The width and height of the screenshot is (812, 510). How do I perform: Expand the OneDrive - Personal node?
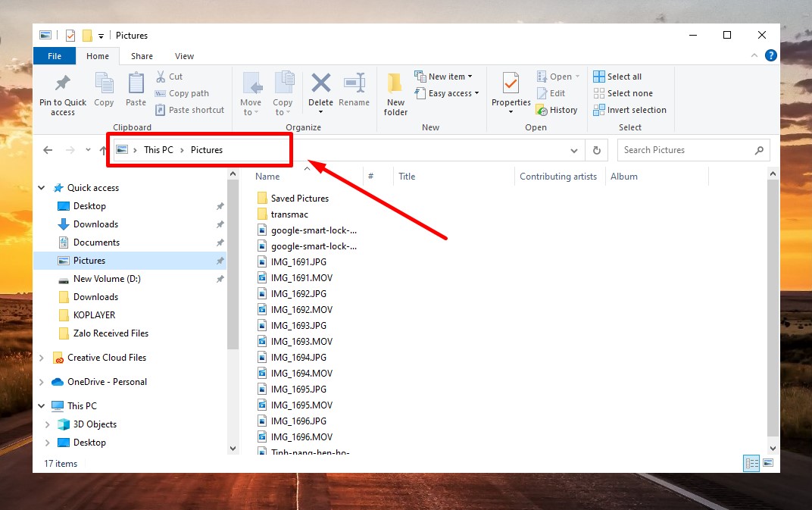pos(42,382)
